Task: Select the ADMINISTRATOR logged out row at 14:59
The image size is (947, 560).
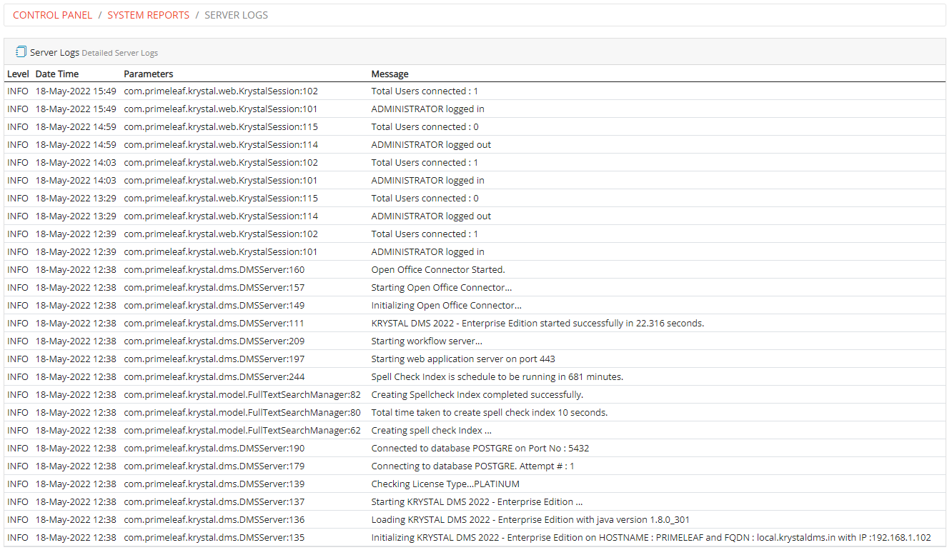Action: coord(430,144)
